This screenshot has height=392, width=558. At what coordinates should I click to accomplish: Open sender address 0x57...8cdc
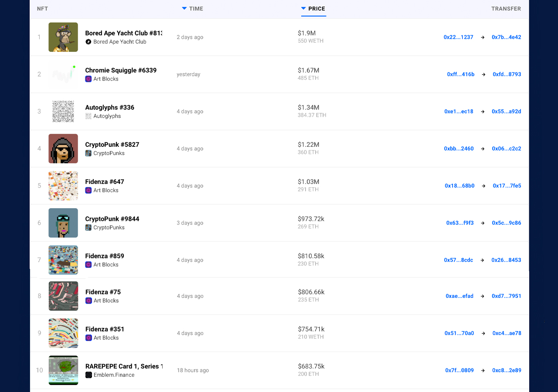(x=459, y=260)
